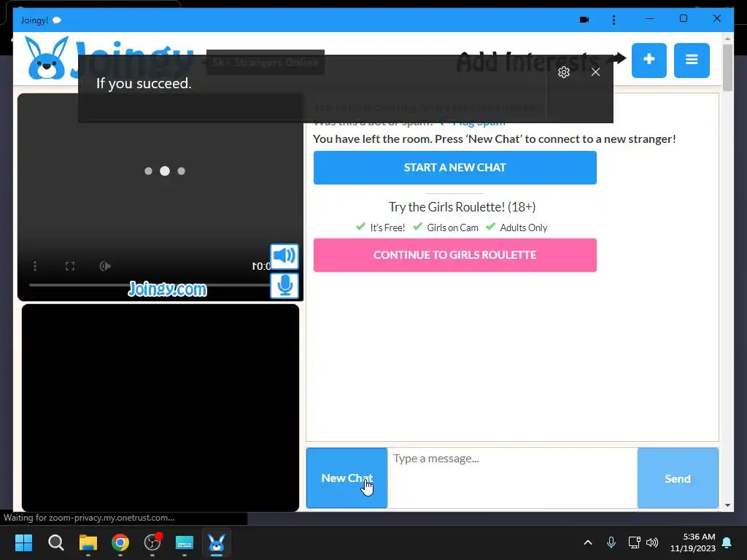The height and width of the screenshot is (560, 747).
Task: Click the New Chat button
Action: tap(347, 478)
